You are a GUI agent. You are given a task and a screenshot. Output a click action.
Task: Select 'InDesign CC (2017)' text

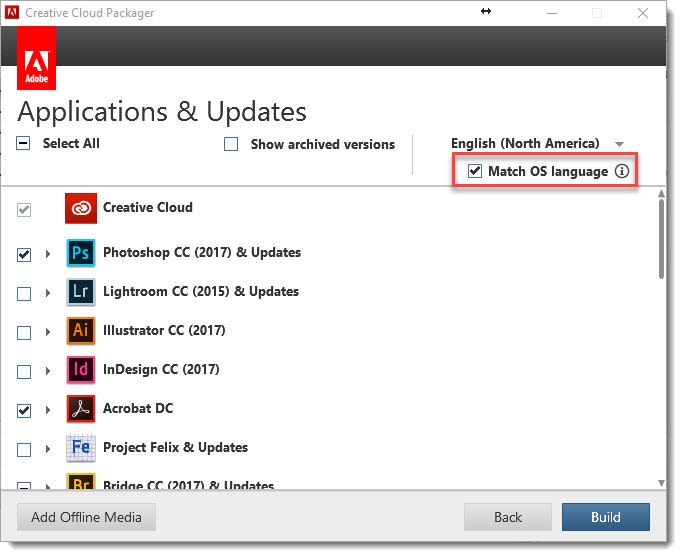[161, 370]
